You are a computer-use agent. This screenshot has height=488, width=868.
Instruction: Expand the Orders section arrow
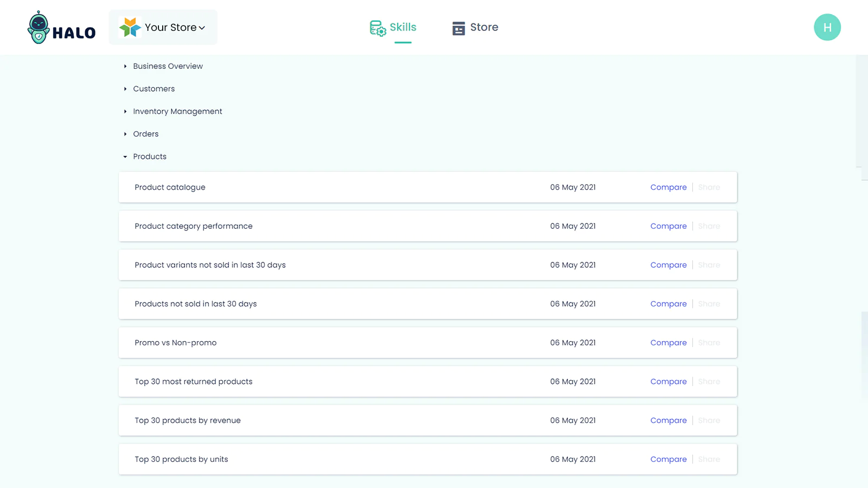click(x=125, y=134)
